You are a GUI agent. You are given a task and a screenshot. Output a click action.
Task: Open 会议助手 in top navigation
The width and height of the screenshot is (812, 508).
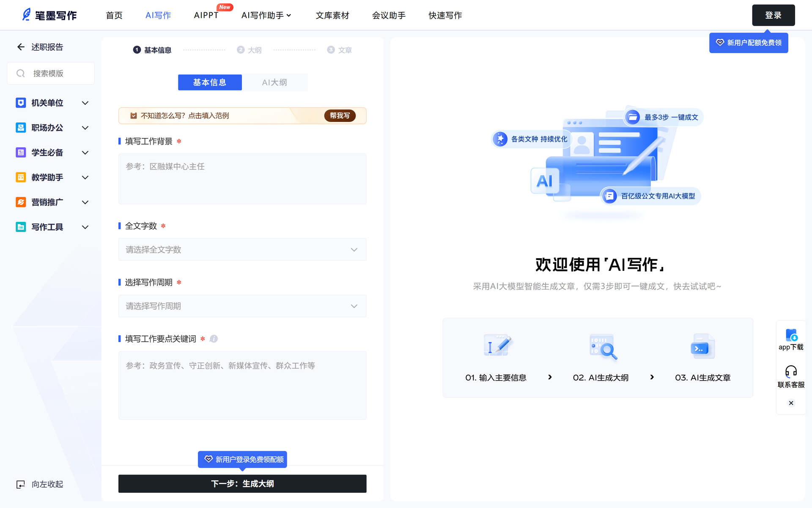point(389,15)
